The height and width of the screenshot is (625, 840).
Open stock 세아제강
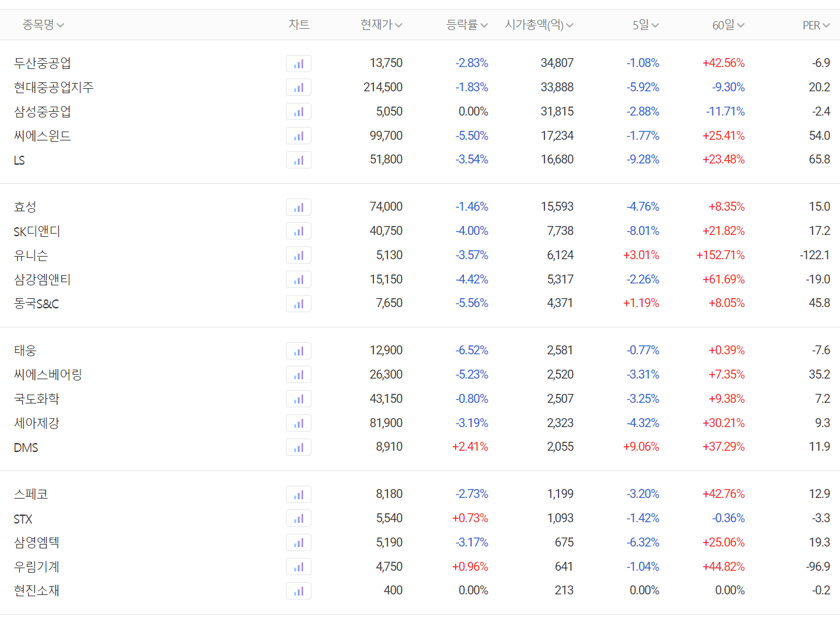tap(37, 423)
